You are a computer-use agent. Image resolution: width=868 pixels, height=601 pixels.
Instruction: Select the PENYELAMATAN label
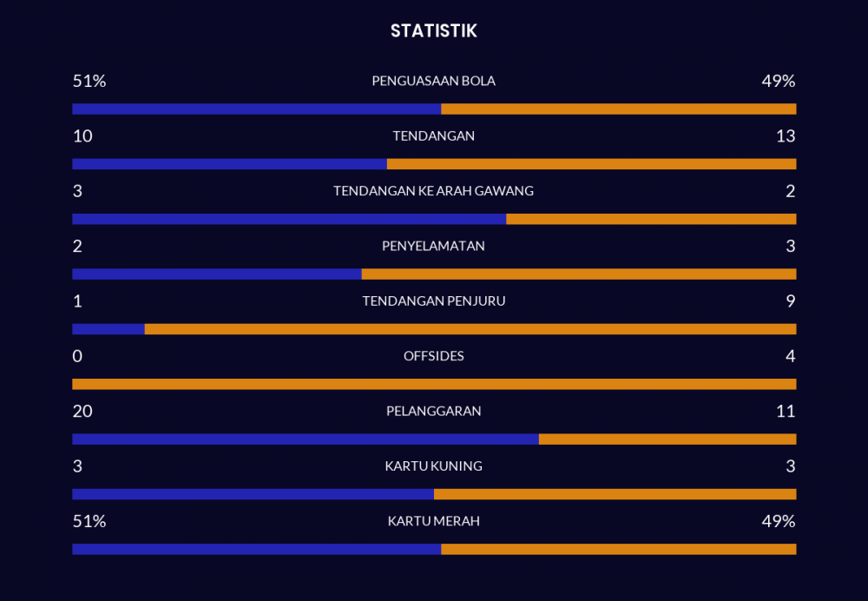coord(433,246)
